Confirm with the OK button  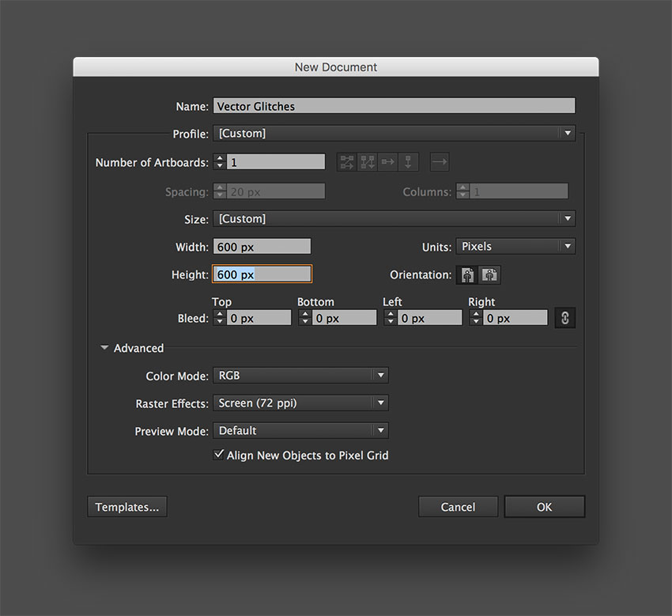pyautogui.click(x=544, y=506)
